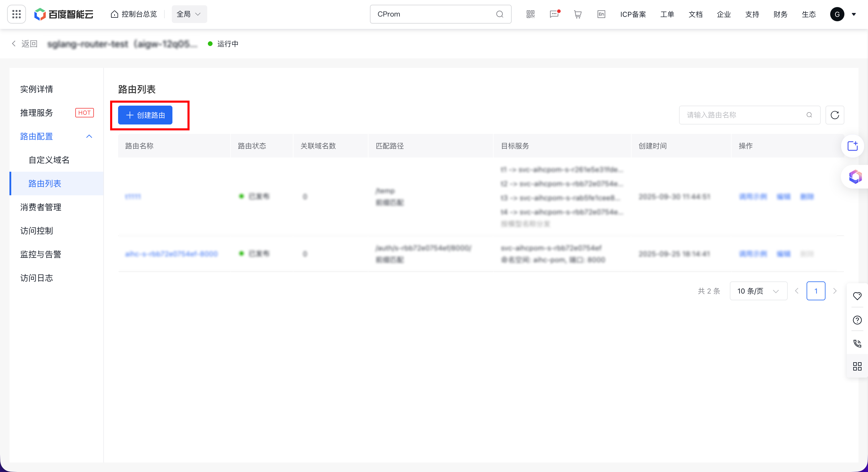Open the account avatar dropdown arrow
868x472 pixels.
click(854, 14)
